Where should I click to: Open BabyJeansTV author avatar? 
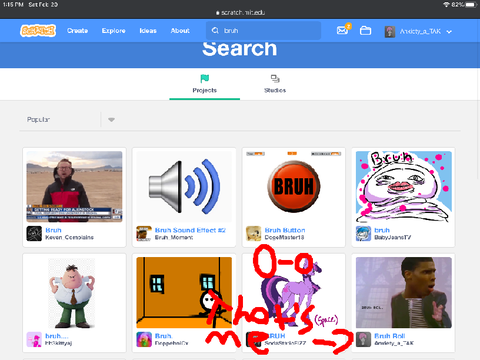tap(363, 233)
